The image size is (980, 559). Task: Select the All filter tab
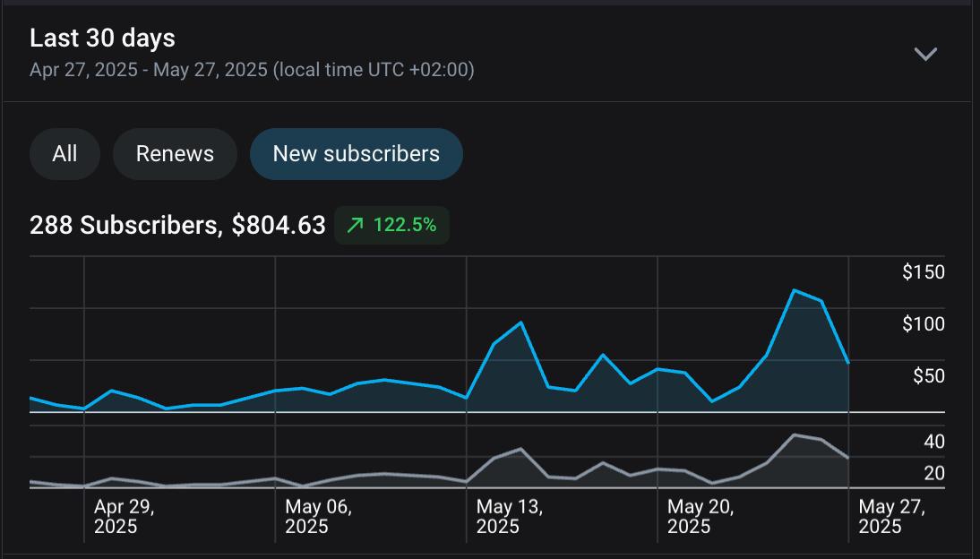[x=64, y=154]
